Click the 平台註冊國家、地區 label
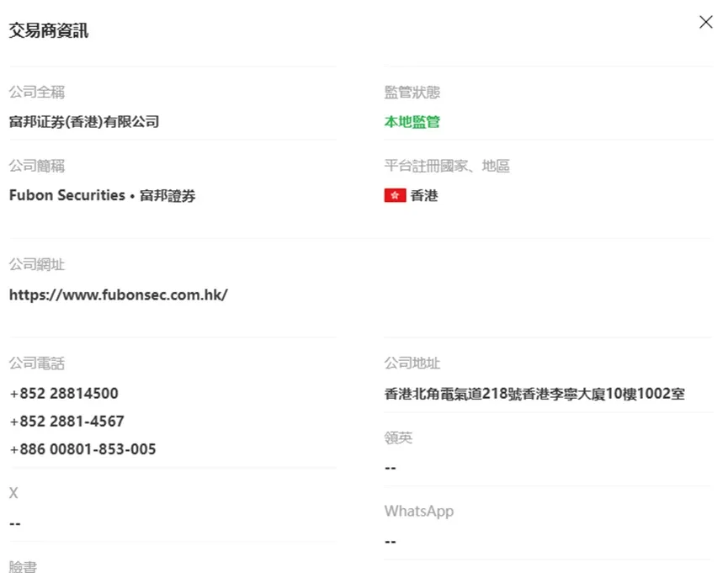728x573 pixels. pos(447,166)
